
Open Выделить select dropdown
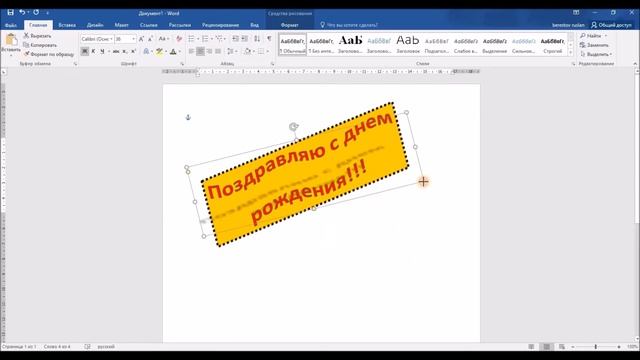pos(596,54)
